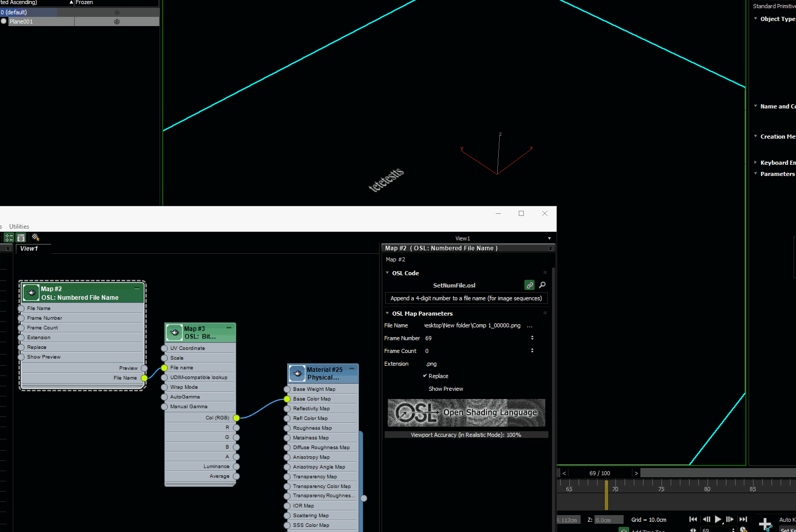
Task: Open the View1 dropdown in the parameter panel
Action: click(x=549, y=238)
